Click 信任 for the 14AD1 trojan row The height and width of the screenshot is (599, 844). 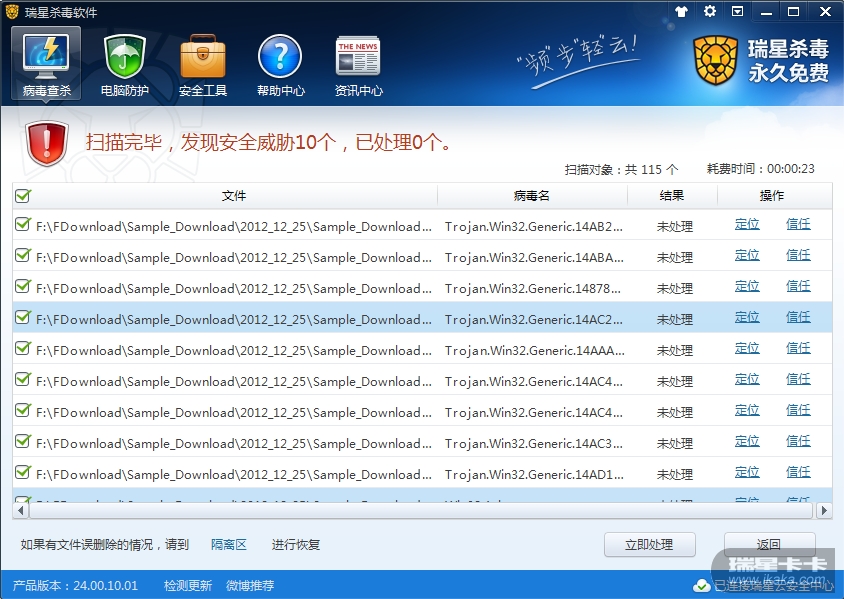coord(798,472)
